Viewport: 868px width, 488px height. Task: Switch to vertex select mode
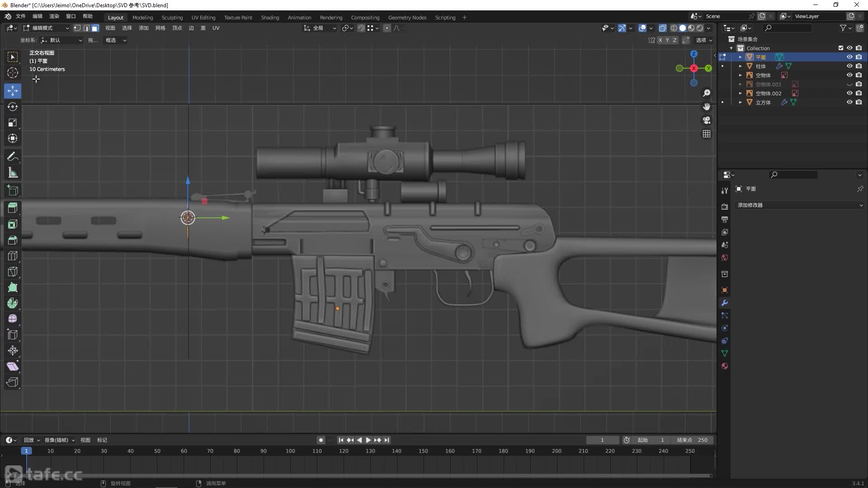(x=77, y=28)
